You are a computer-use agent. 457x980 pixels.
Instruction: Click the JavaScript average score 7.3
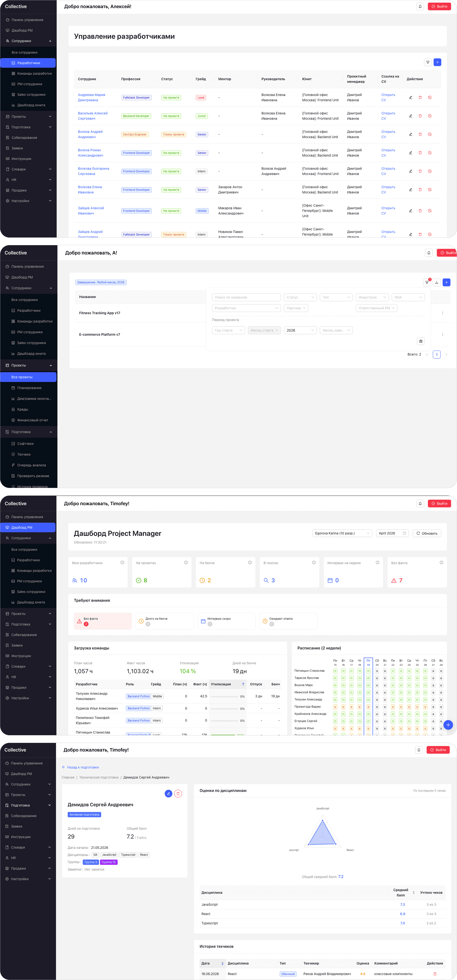pos(403,905)
